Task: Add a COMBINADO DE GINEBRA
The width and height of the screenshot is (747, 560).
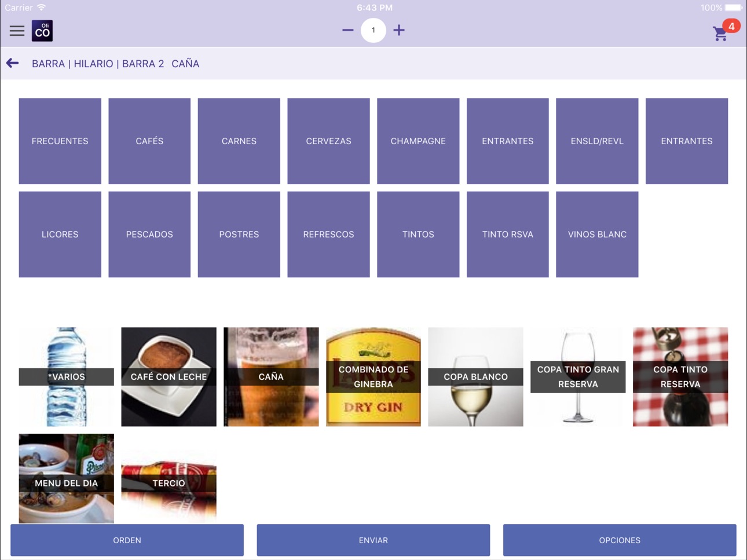Action: tap(373, 377)
